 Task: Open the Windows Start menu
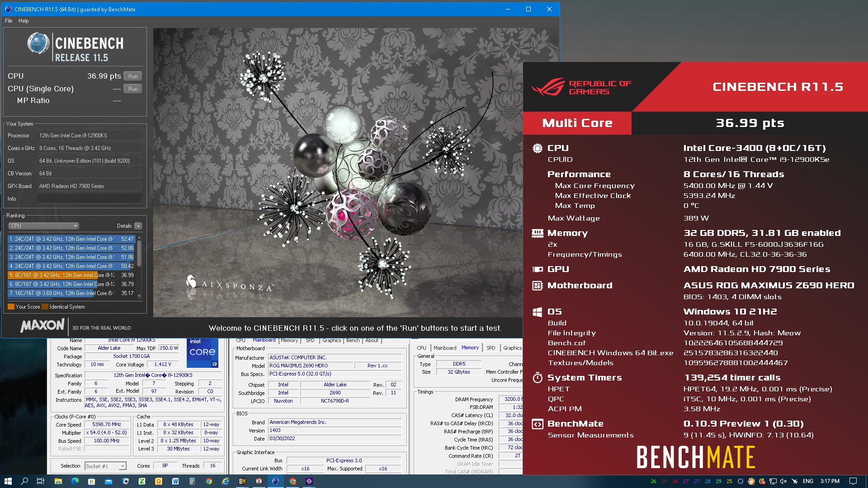point(8,481)
